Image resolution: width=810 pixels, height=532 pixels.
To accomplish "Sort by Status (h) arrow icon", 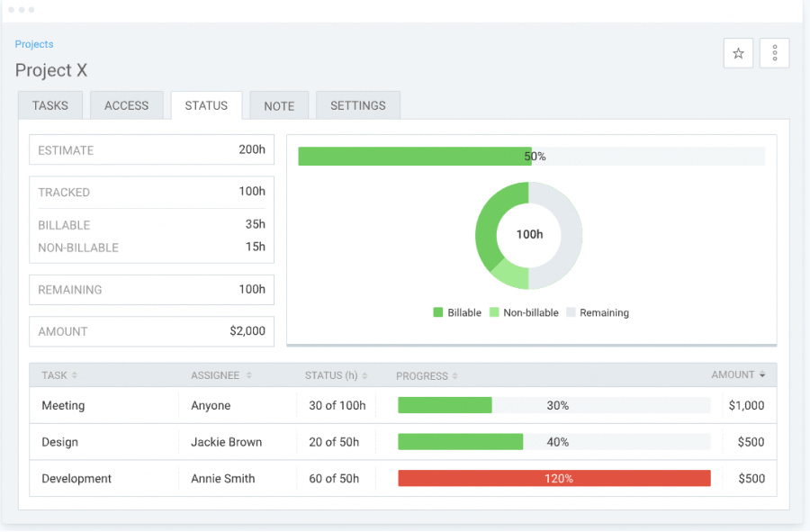I will coord(364,376).
